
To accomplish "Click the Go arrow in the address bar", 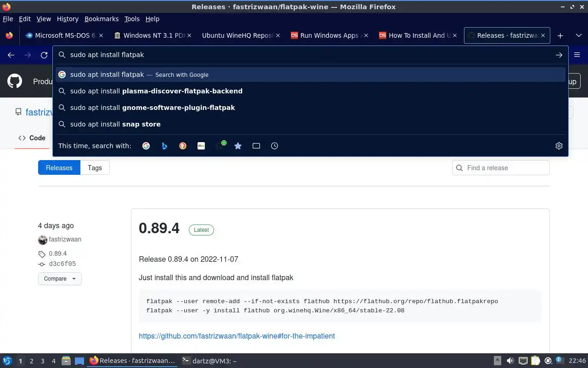I will point(559,55).
